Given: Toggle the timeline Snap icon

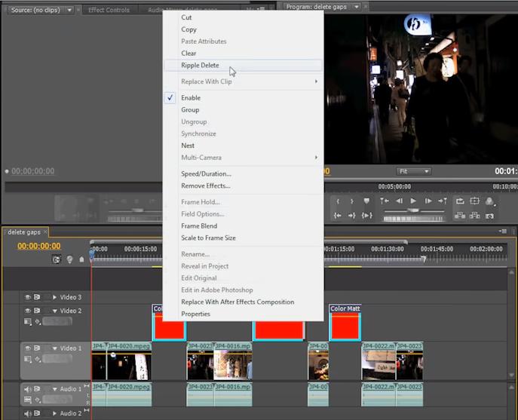Looking at the screenshot, I should click(x=57, y=259).
